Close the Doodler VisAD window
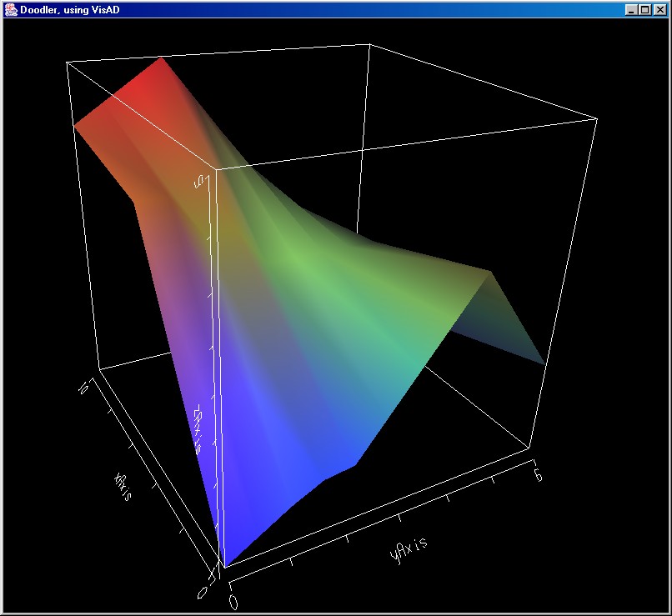 (x=659, y=9)
